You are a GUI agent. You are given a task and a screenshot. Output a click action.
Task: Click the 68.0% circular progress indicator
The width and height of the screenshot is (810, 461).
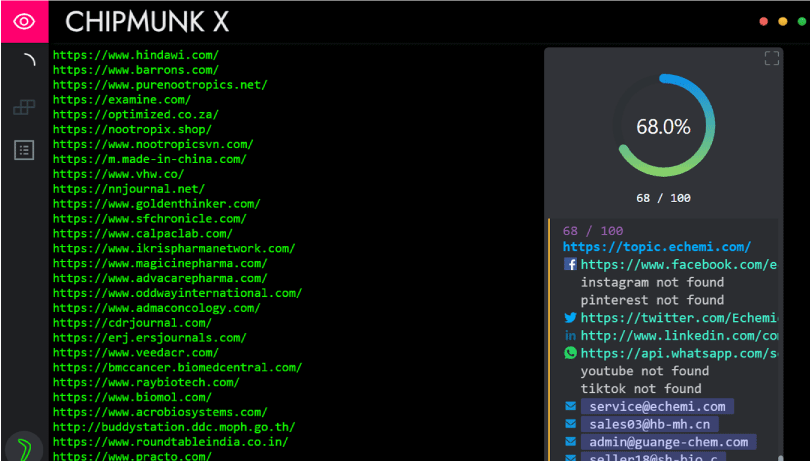coord(663,126)
